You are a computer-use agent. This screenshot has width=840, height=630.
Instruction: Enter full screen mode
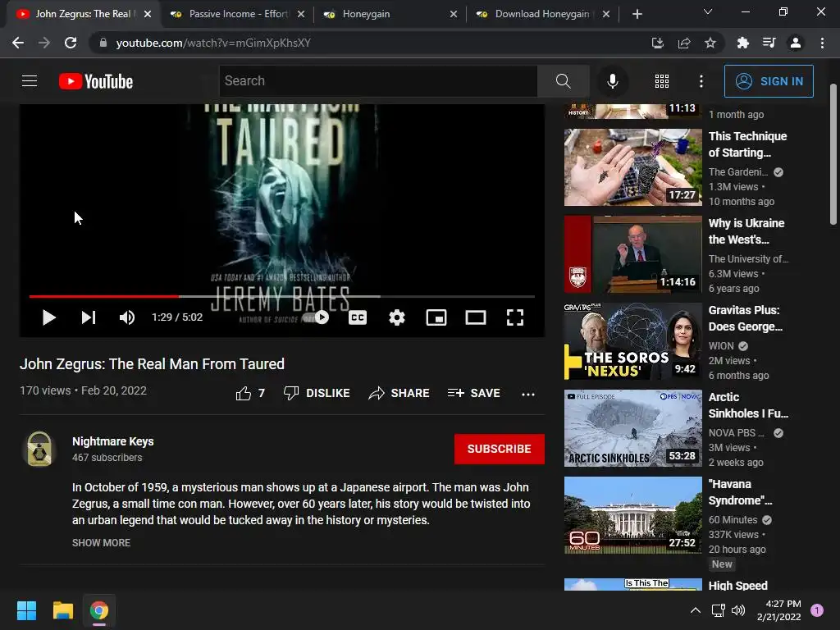tap(515, 317)
